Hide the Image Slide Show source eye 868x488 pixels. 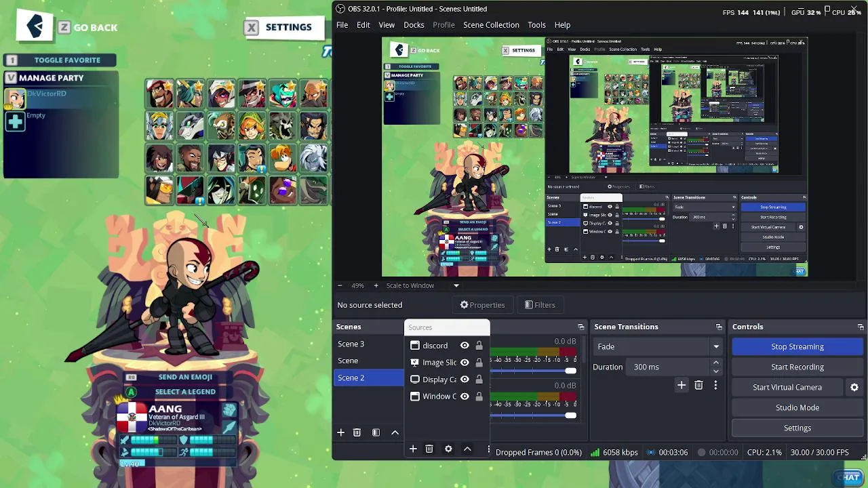pos(465,363)
